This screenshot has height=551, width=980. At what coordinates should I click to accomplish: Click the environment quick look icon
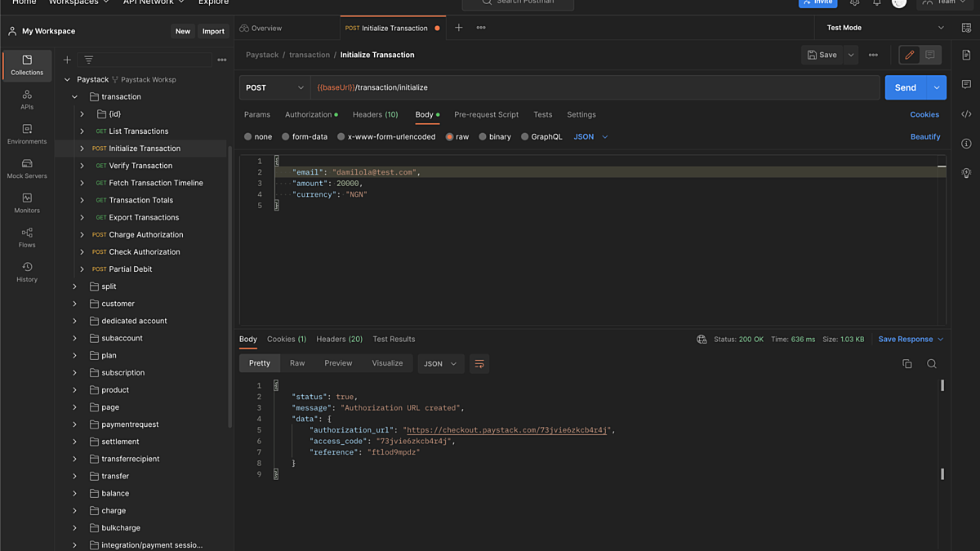pos(966,28)
